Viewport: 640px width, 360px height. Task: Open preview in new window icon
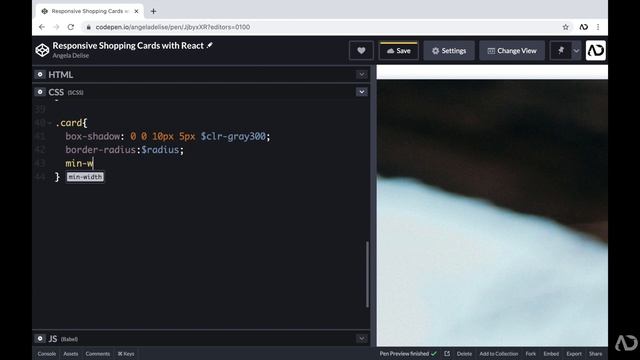point(447,353)
